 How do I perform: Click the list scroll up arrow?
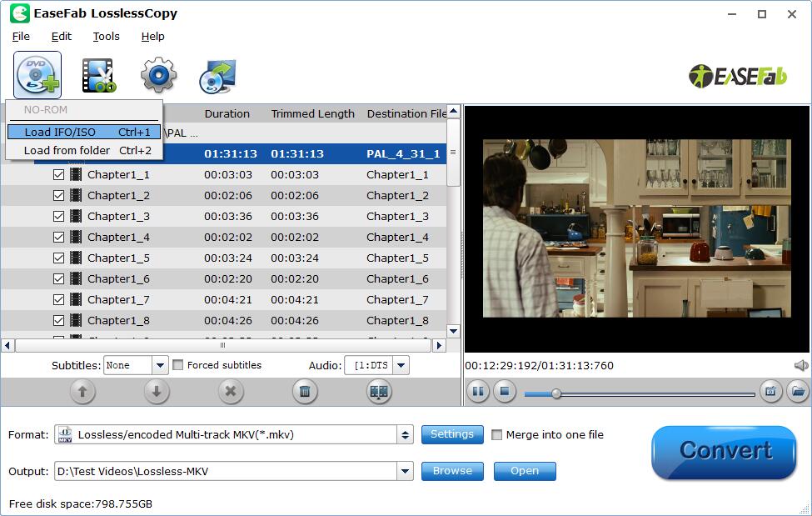tap(454, 111)
